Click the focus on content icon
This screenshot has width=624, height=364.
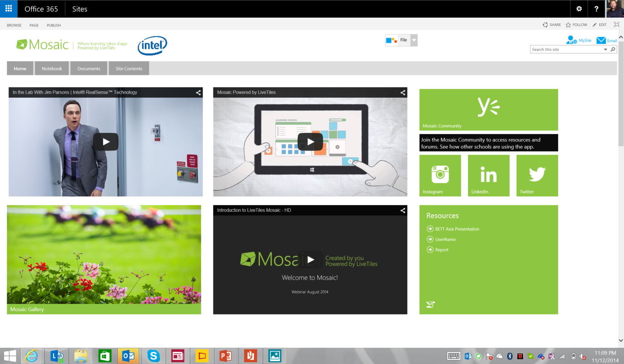(617, 25)
